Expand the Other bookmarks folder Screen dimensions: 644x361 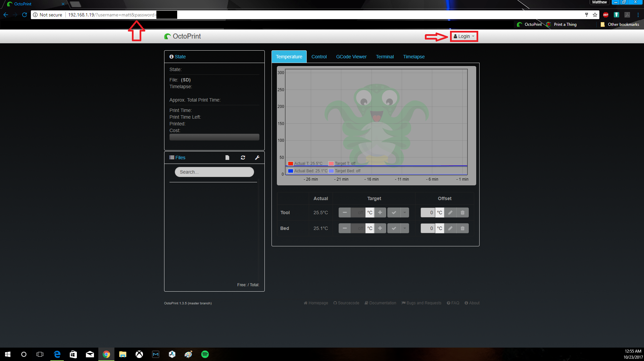(620, 24)
